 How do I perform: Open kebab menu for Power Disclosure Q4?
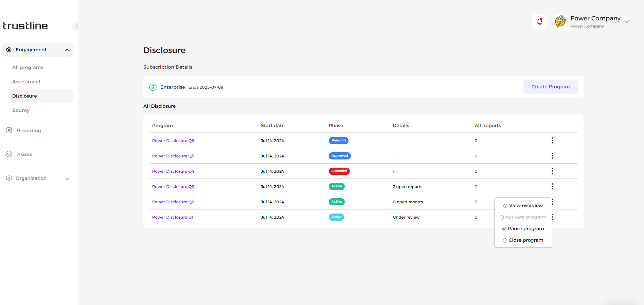pos(552,171)
